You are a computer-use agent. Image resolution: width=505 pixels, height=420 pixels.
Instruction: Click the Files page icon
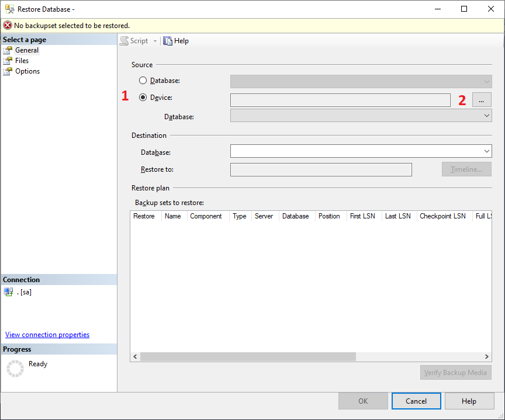tap(8, 61)
